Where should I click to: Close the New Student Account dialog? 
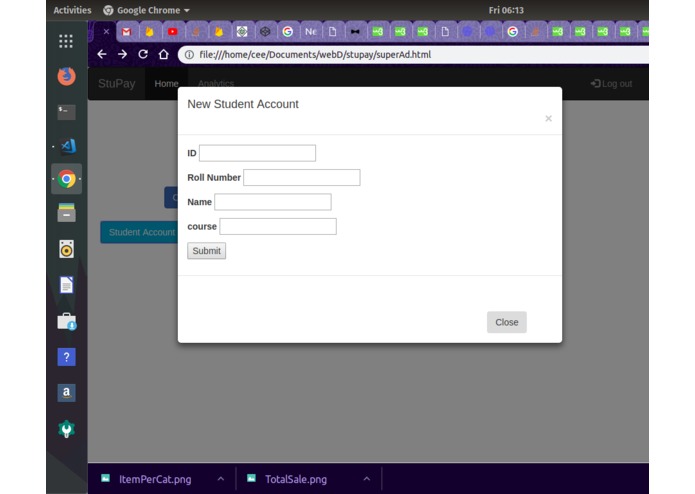[507, 322]
